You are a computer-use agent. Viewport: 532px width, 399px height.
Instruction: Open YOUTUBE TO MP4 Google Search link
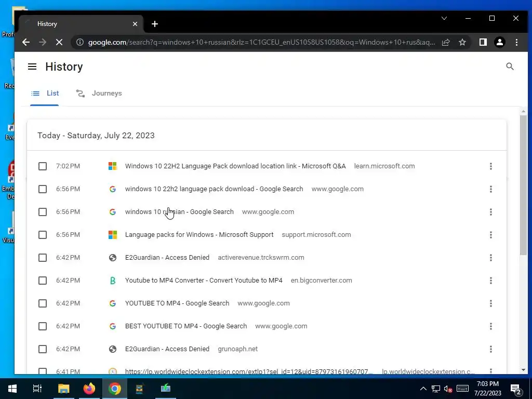pyautogui.click(x=177, y=303)
